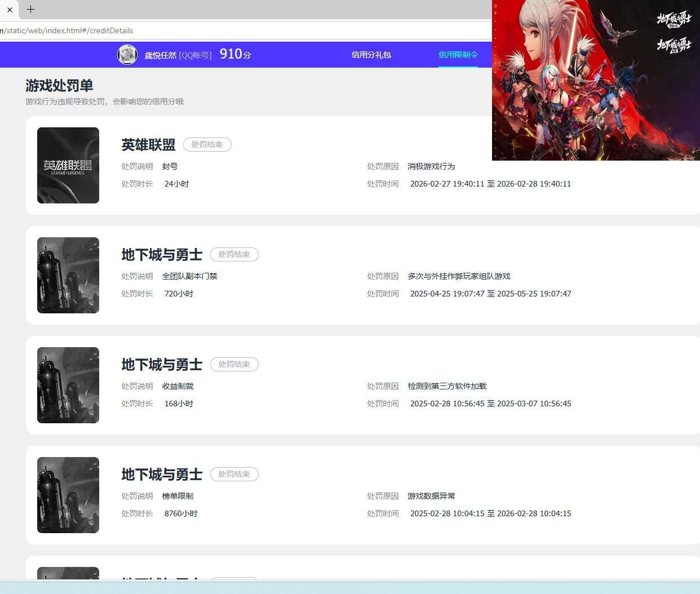Select the 8760小时 penalty duration
The width and height of the screenshot is (700, 594).
(x=181, y=513)
